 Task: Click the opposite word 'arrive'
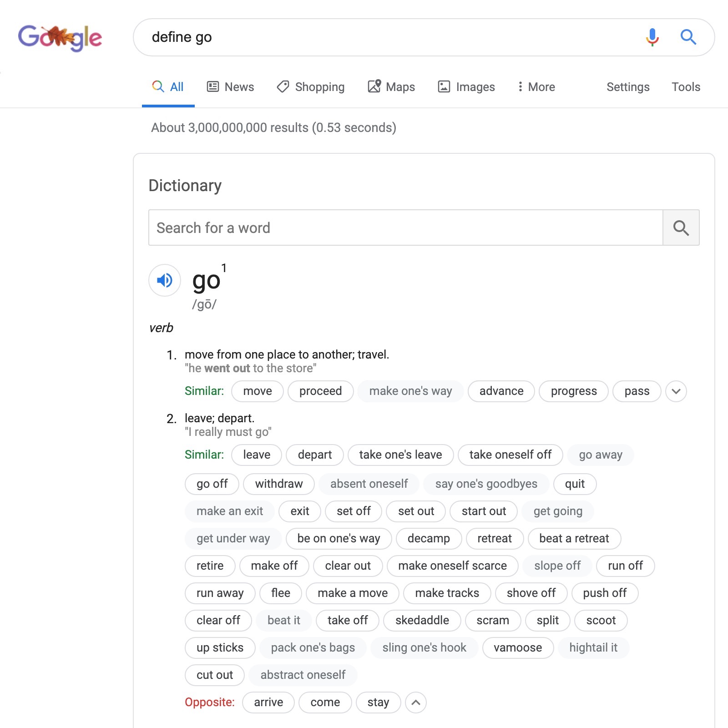(268, 702)
